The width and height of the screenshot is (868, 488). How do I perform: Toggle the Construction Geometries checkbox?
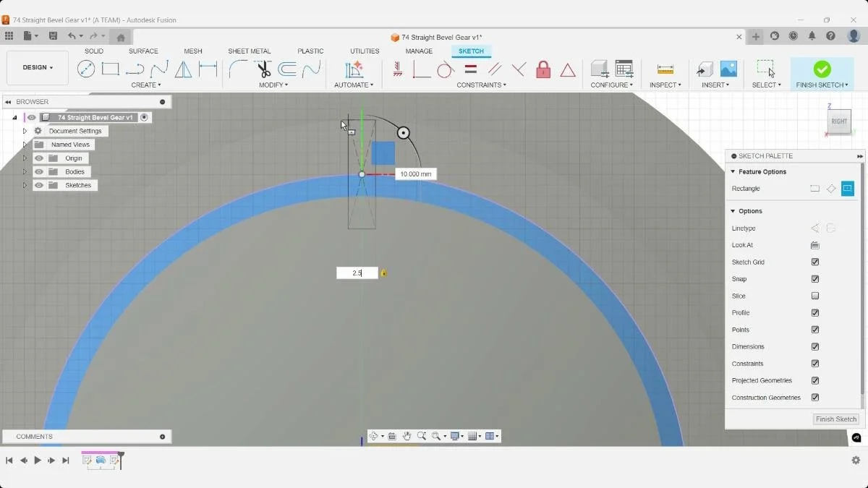[815, 398]
